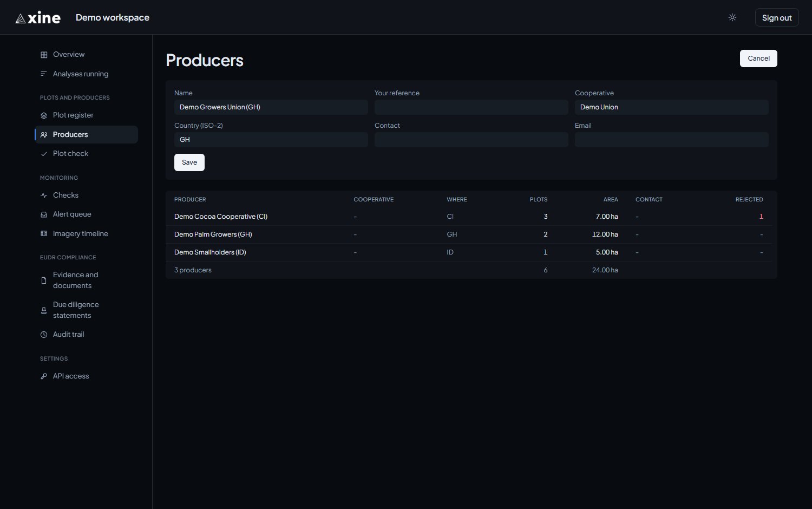The height and width of the screenshot is (509, 812).
Task: Click the Checks pulse icon
Action: [44, 195]
